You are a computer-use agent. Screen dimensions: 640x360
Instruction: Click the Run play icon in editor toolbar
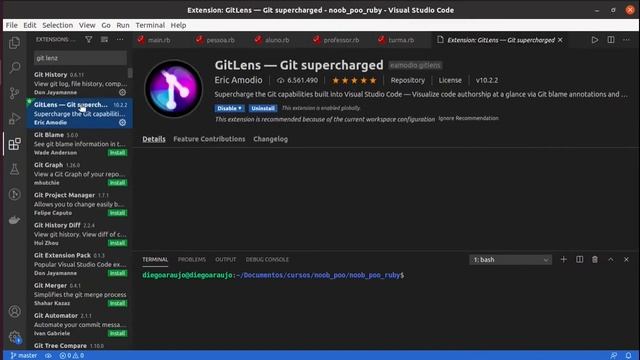tap(595, 40)
